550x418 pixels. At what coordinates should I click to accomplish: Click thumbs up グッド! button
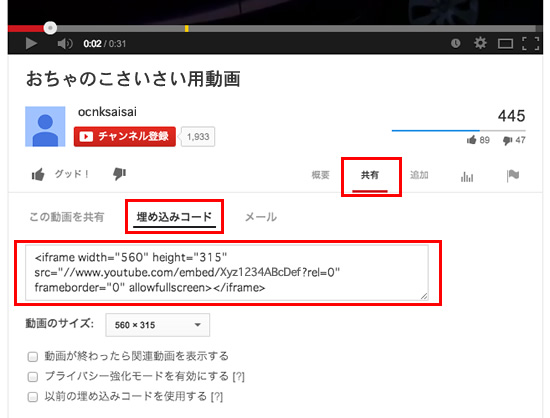(x=60, y=174)
